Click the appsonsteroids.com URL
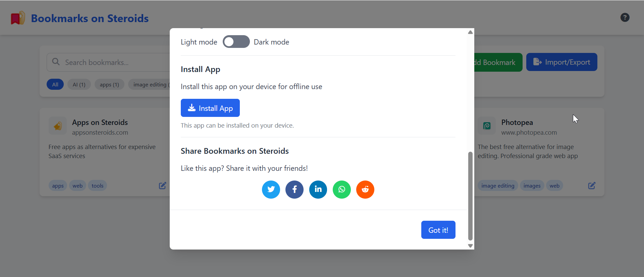 click(x=100, y=133)
